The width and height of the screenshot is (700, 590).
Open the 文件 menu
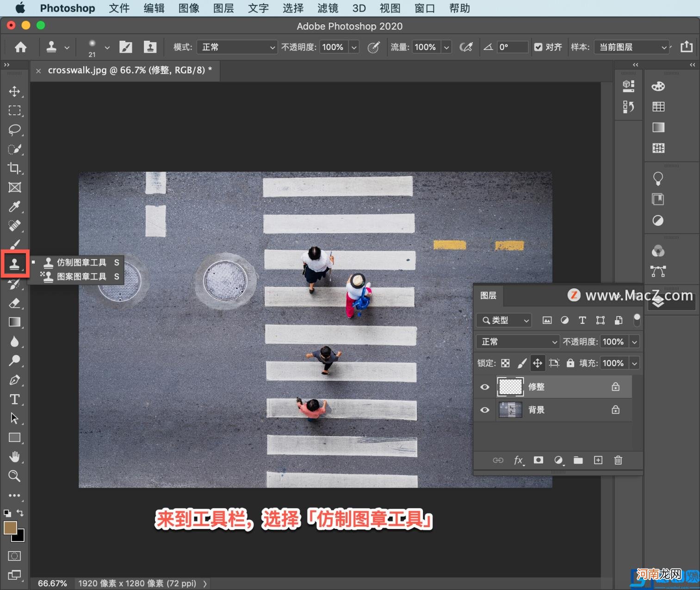(119, 8)
